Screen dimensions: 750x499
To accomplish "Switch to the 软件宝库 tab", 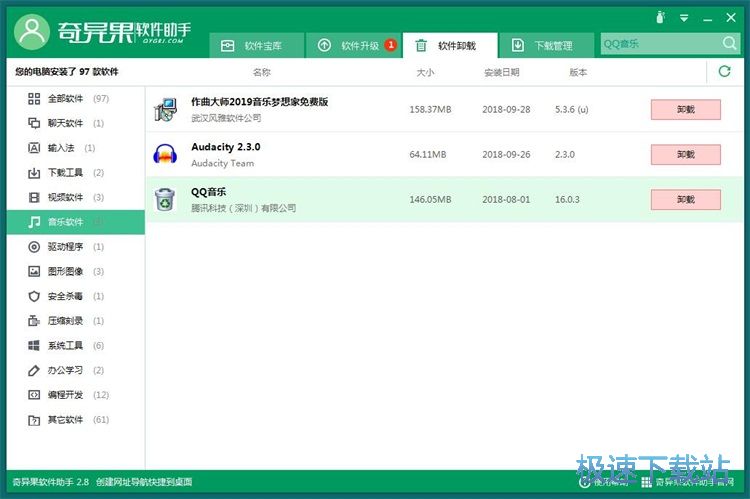I will tap(256, 45).
